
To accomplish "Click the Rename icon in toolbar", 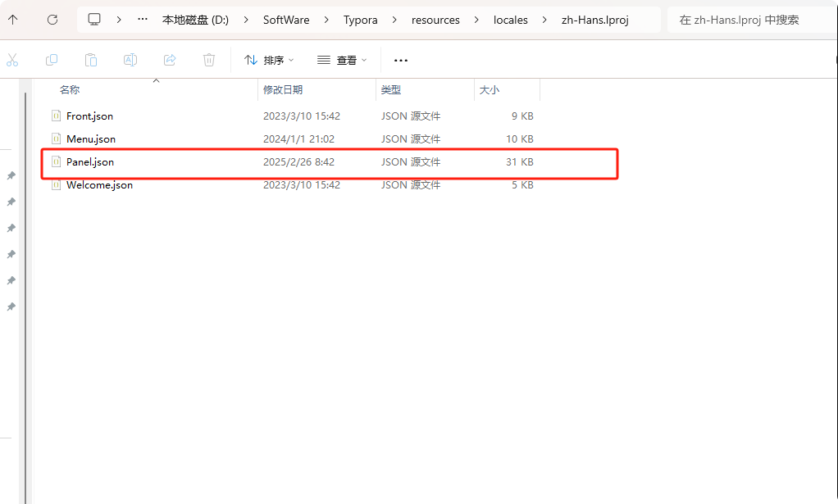I will (130, 60).
